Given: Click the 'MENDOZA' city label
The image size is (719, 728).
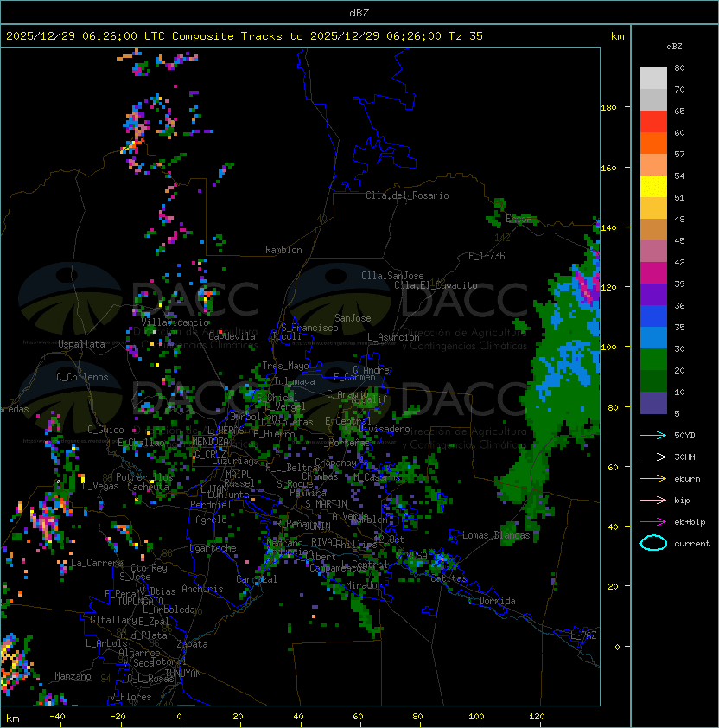Looking at the screenshot, I should pos(210,442).
